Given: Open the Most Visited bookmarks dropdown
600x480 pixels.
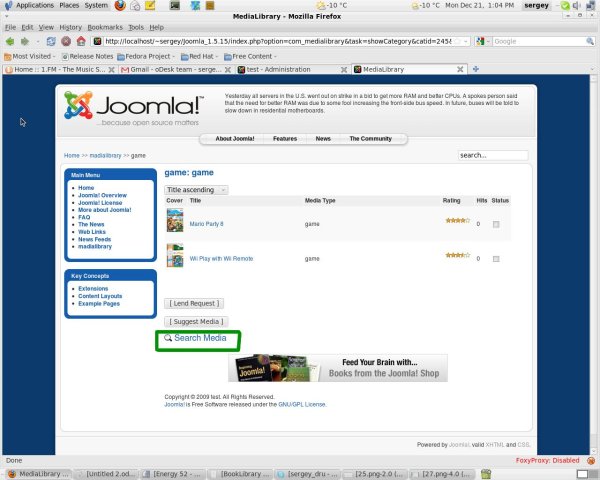Looking at the screenshot, I should [29, 57].
